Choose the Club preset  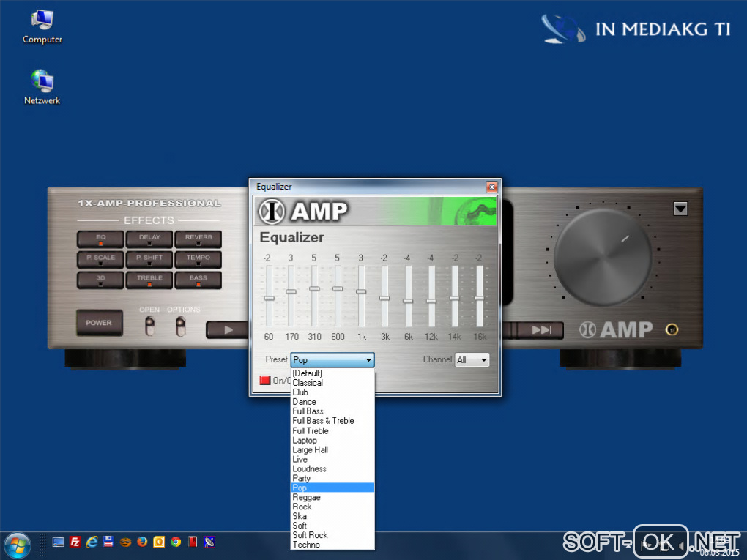click(x=332, y=392)
